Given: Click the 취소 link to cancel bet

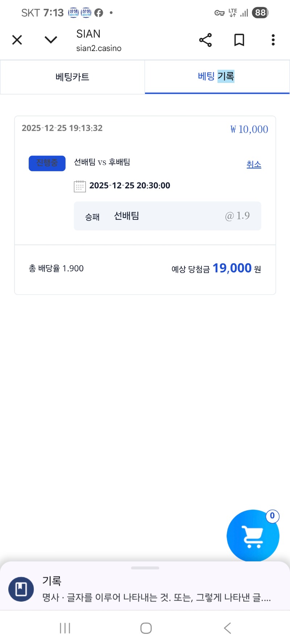Looking at the screenshot, I should 254,164.
